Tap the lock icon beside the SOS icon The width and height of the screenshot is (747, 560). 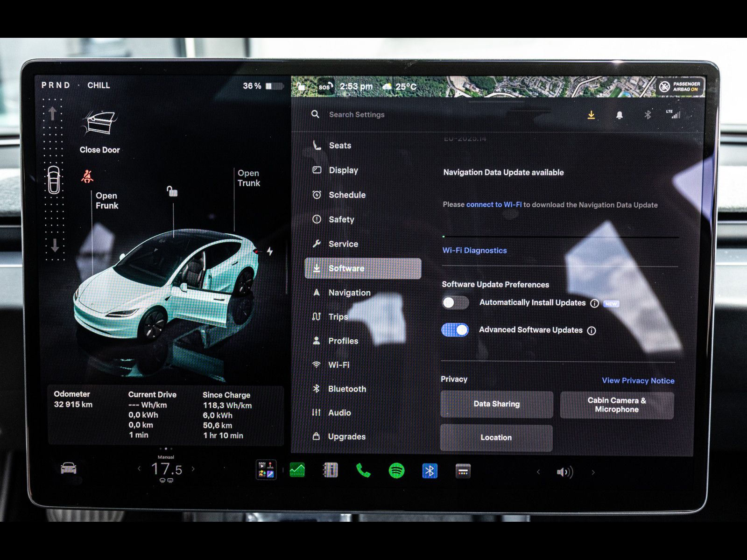[x=301, y=86]
